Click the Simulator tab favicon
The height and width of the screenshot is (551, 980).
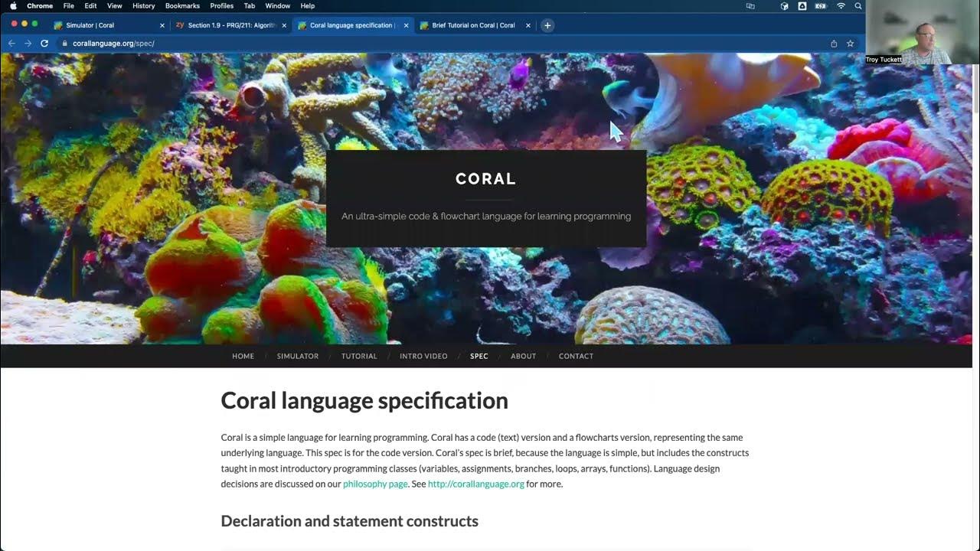[58, 25]
